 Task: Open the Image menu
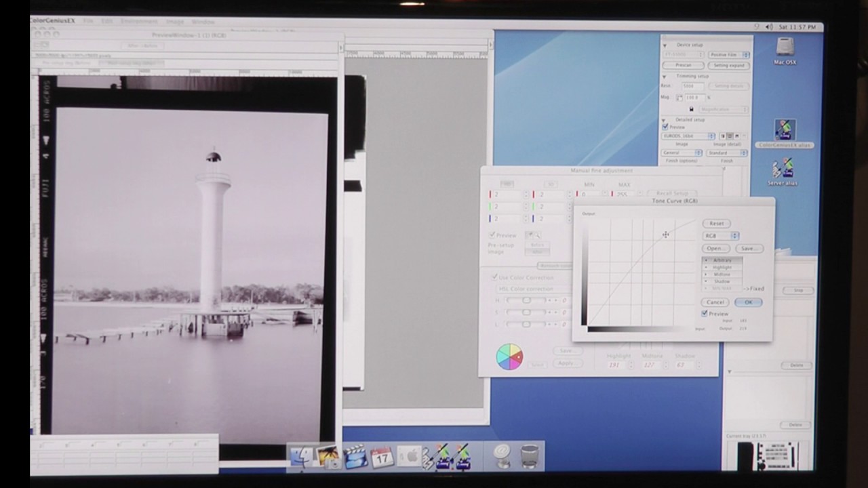175,22
